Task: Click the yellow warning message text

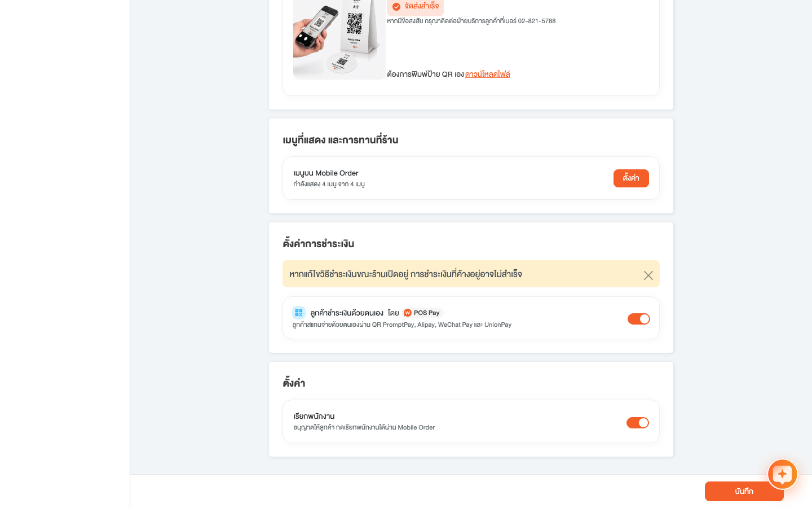Action: pos(405,274)
